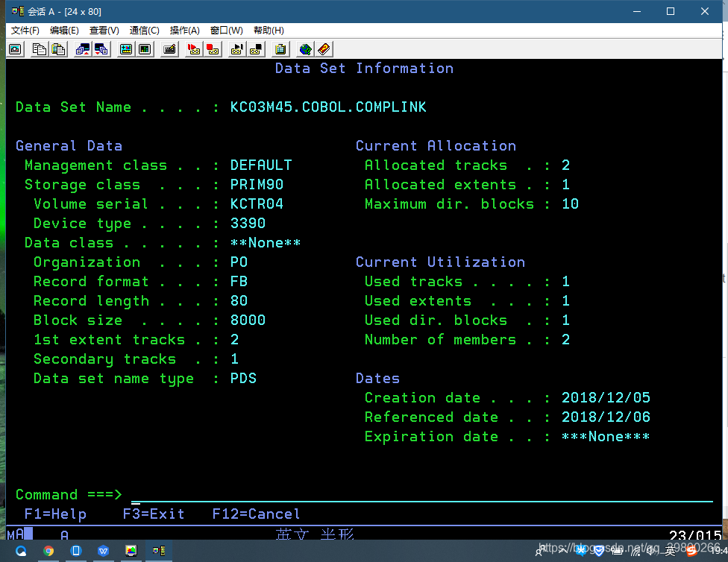Open the 帮助(H) menu

point(269,31)
